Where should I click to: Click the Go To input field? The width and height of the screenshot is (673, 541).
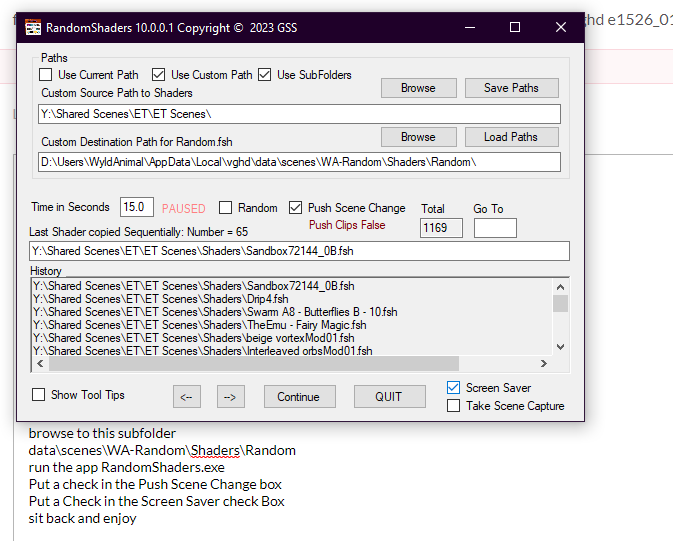click(495, 228)
